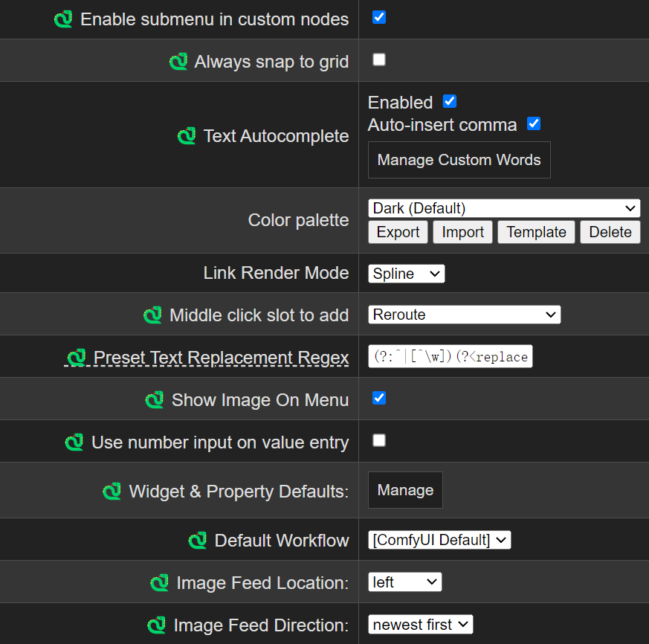Click snake icon beside Image Feed Location

pos(160,583)
